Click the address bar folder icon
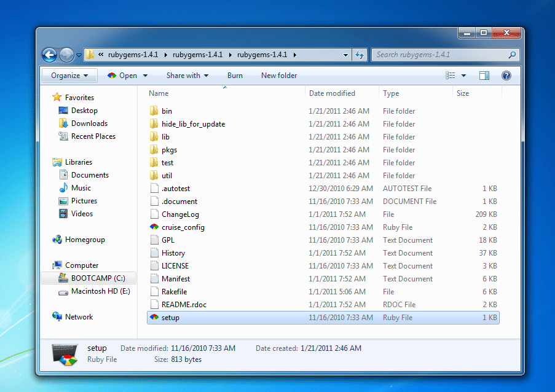 coord(90,55)
